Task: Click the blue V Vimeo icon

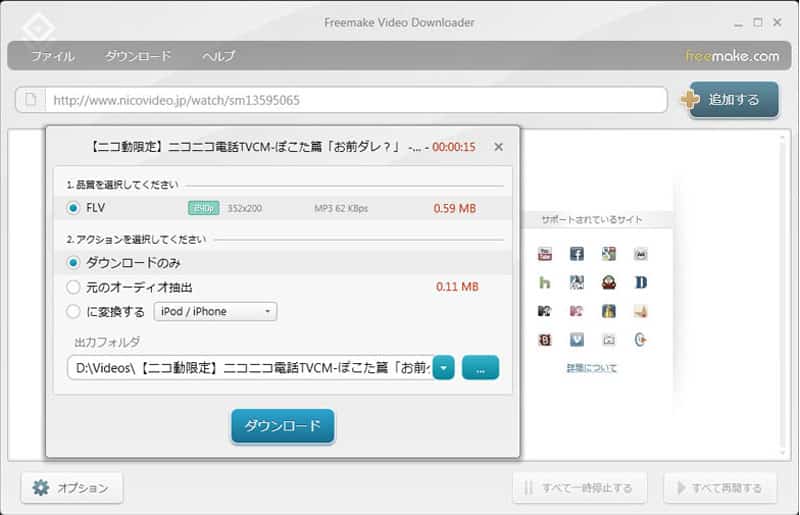Action: click(x=577, y=339)
